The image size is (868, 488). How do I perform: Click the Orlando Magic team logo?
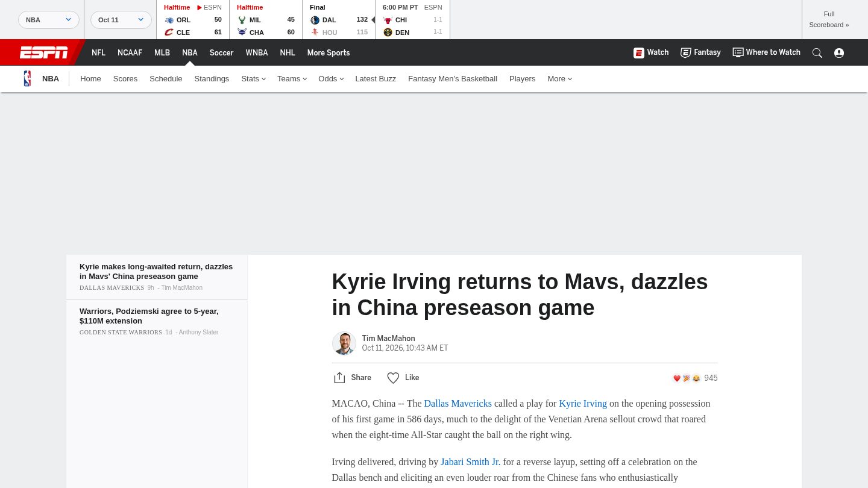169,20
